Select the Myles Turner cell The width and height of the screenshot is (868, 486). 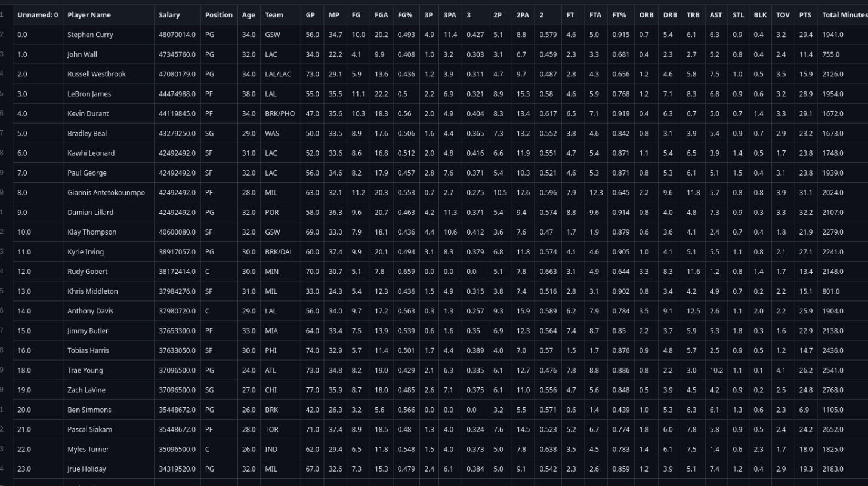click(108, 449)
